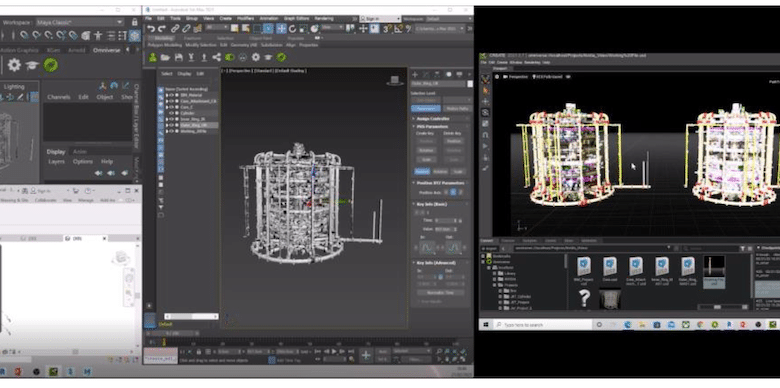Viewport: 780px width, 388px height.
Task: Open Graph Editors menu in 3ds Max
Action: (296, 18)
